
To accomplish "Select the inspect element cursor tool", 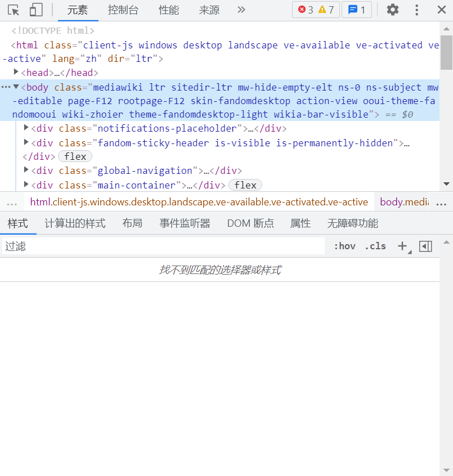I will coord(14,10).
